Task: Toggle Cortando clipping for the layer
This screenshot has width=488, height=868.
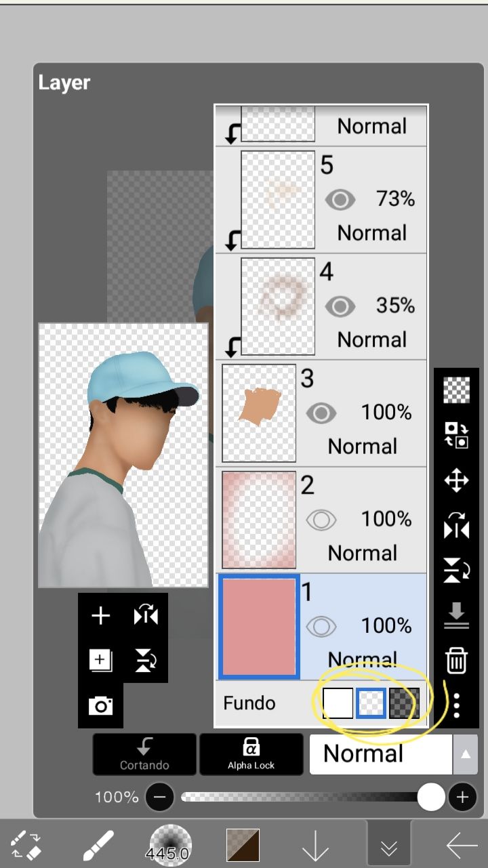Action: pos(144,754)
